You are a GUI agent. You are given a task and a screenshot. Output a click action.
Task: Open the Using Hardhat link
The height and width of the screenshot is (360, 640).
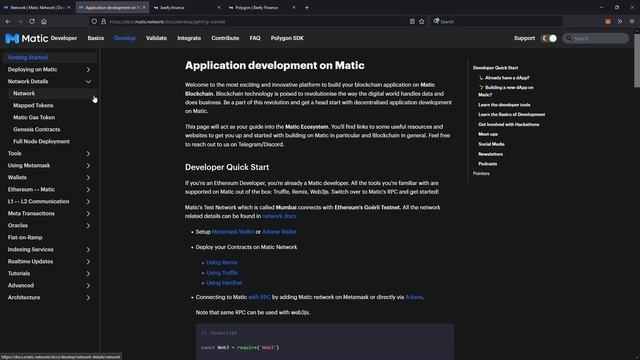pyautogui.click(x=224, y=283)
